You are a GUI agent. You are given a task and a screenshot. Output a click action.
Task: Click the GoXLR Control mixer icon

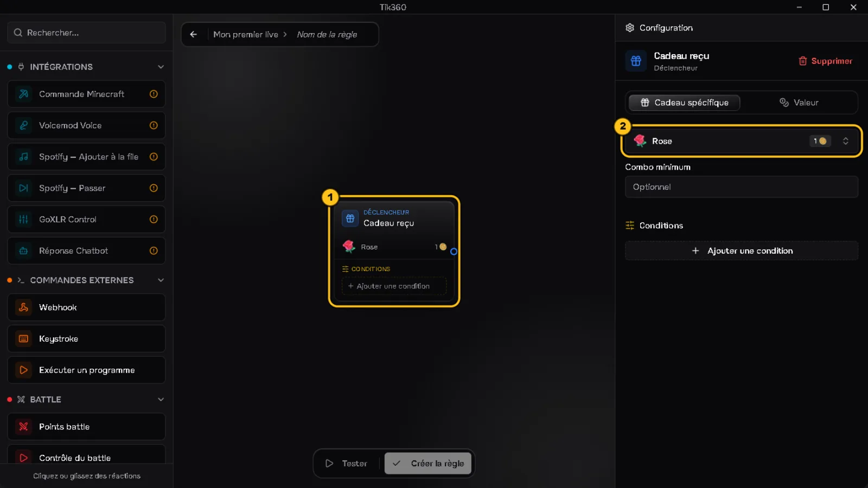click(x=23, y=220)
